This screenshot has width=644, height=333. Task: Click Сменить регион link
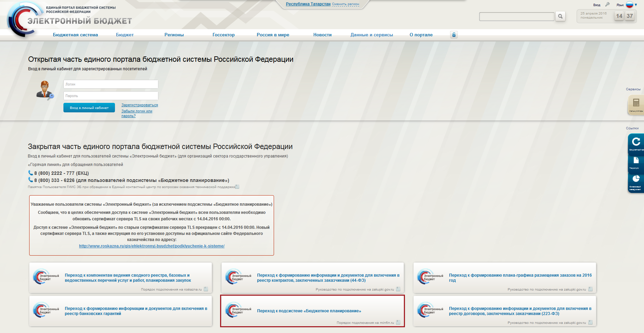tap(346, 4)
